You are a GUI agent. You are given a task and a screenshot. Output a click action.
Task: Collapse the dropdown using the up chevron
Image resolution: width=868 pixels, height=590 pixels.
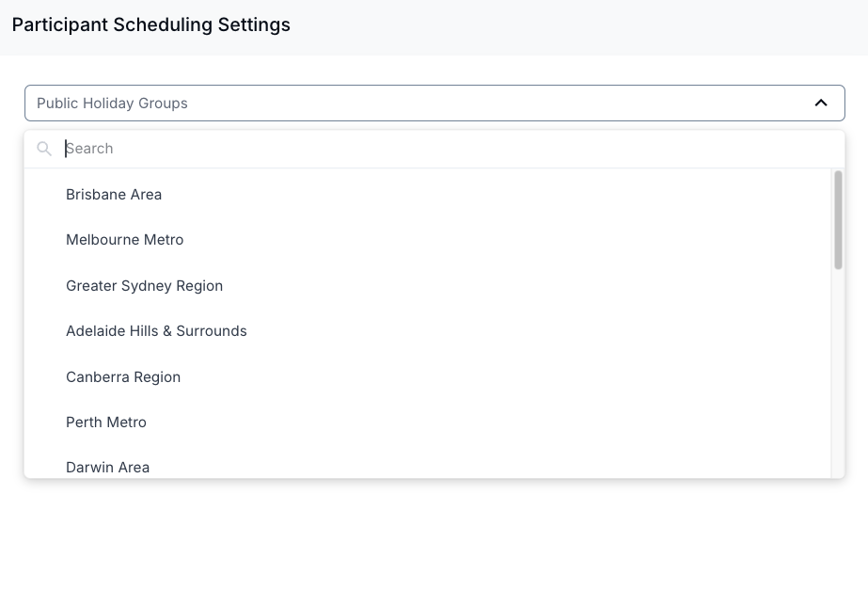tap(821, 104)
